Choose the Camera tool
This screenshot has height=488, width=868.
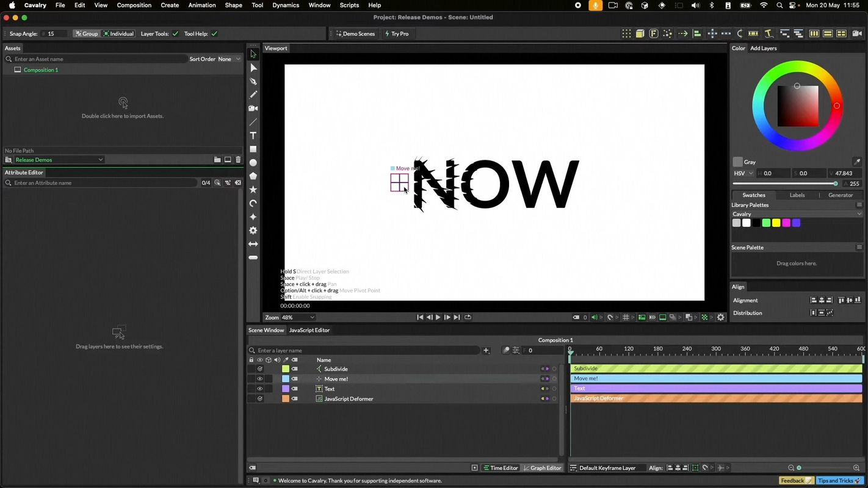253,108
